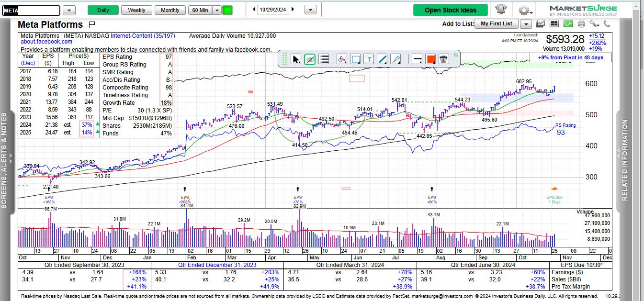Screen dimensions: 644x301
Task: Click EPS Rating value 97
Action: pyautogui.click(x=168, y=57)
